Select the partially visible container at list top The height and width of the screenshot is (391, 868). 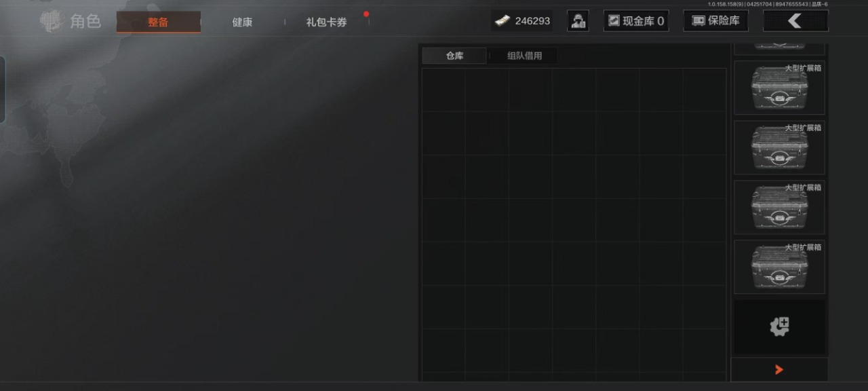point(779,48)
